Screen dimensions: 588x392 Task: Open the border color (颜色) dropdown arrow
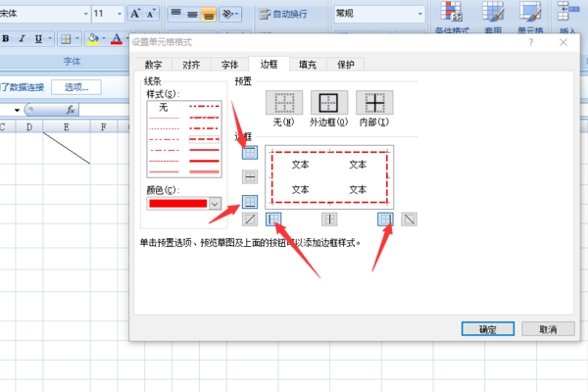coord(215,204)
